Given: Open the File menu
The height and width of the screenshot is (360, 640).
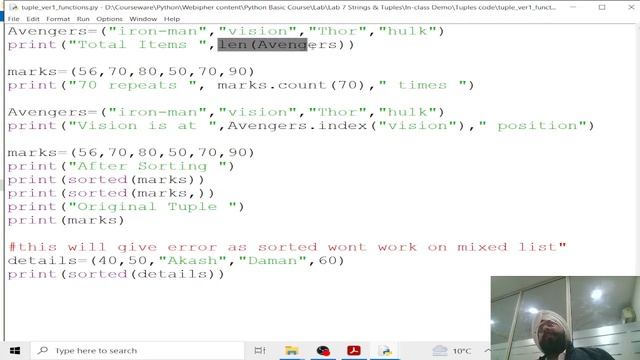Looking at the screenshot, I should pos(13,19).
